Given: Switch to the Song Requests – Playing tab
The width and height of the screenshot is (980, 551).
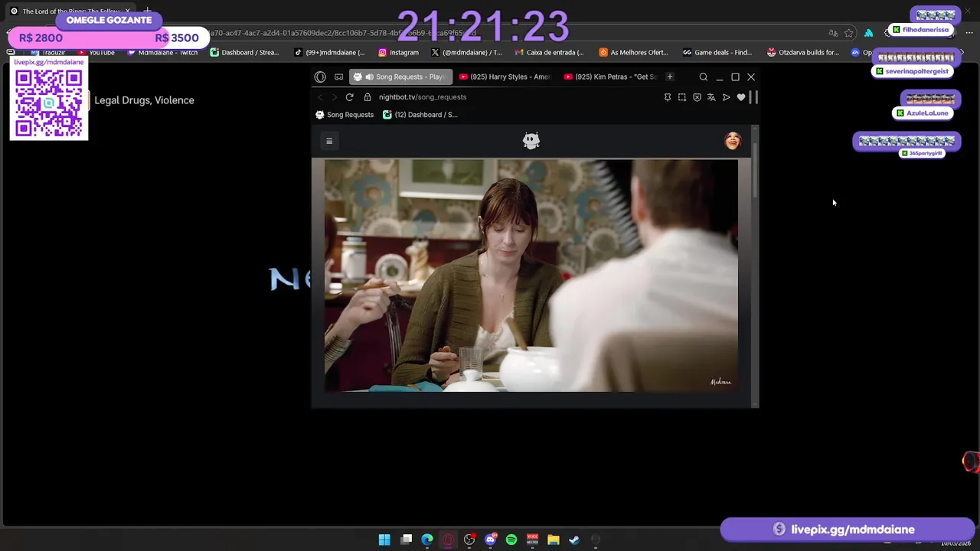Looking at the screenshot, I should [401, 77].
